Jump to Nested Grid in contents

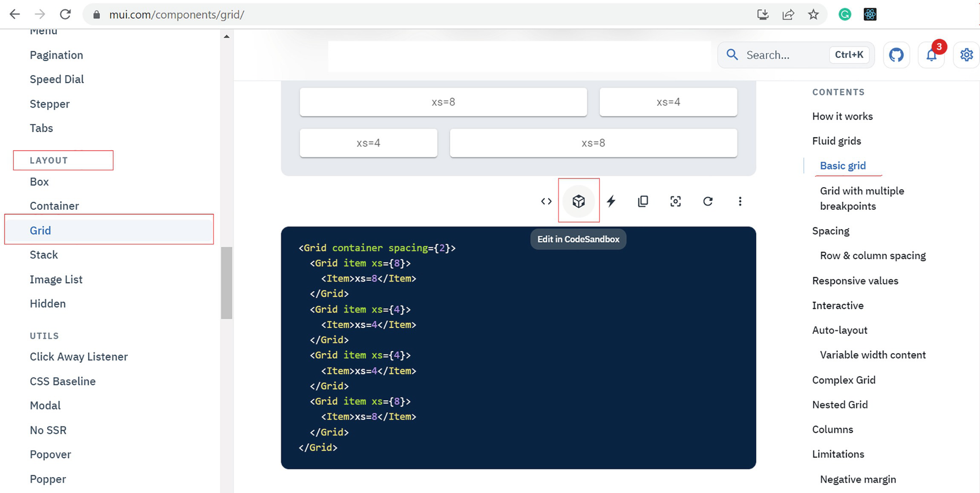(840, 404)
